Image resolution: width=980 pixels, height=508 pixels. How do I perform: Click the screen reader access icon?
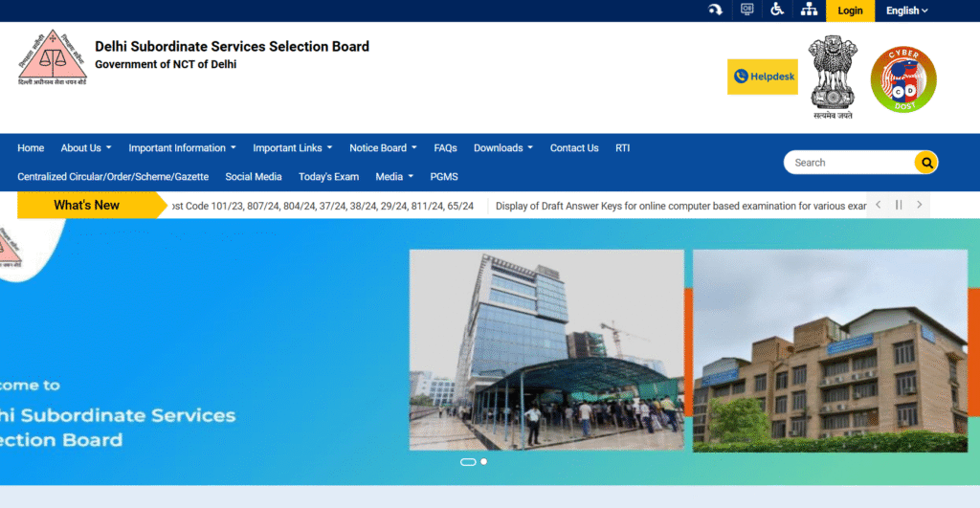[746, 10]
